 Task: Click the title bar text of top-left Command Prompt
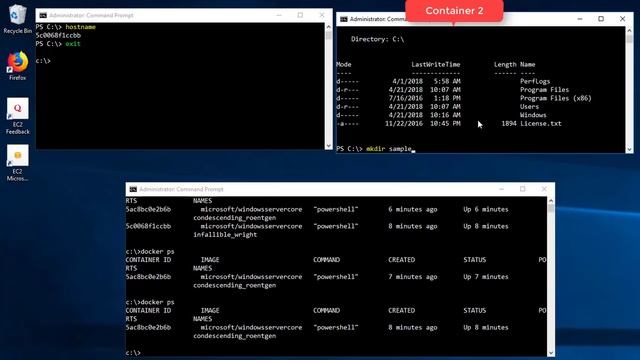pos(91,16)
